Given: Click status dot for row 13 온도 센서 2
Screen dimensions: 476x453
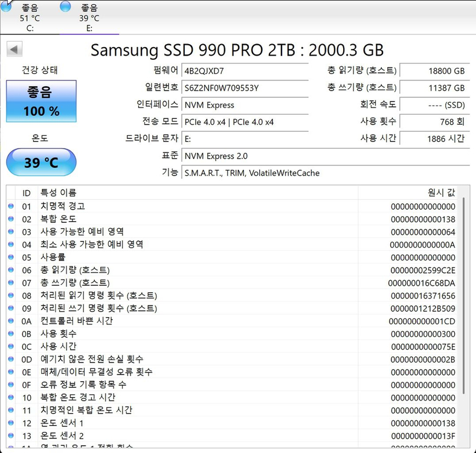Looking at the screenshot, I should coord(11,435).
